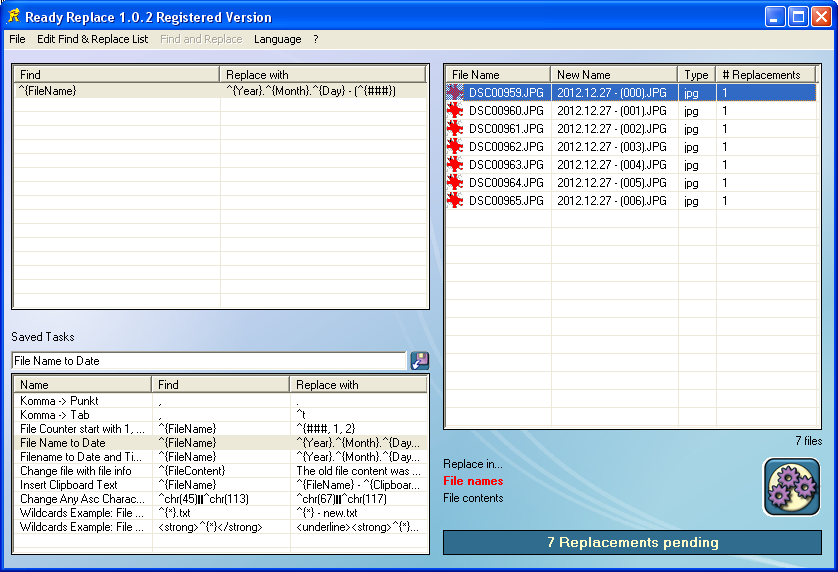This screenshot has width=838, height=572.
Task: Click the Ready Replace title bar icon
Action: point(13,16)
